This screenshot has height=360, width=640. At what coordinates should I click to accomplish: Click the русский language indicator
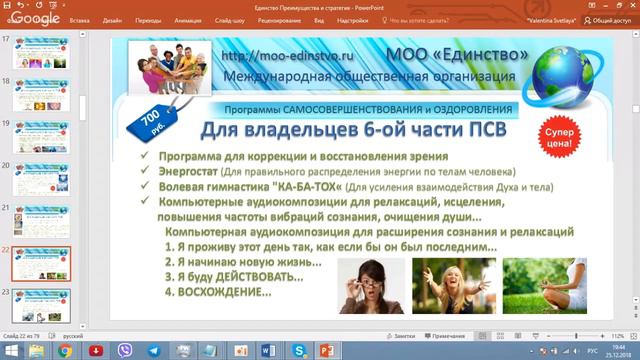coord(73,336)
